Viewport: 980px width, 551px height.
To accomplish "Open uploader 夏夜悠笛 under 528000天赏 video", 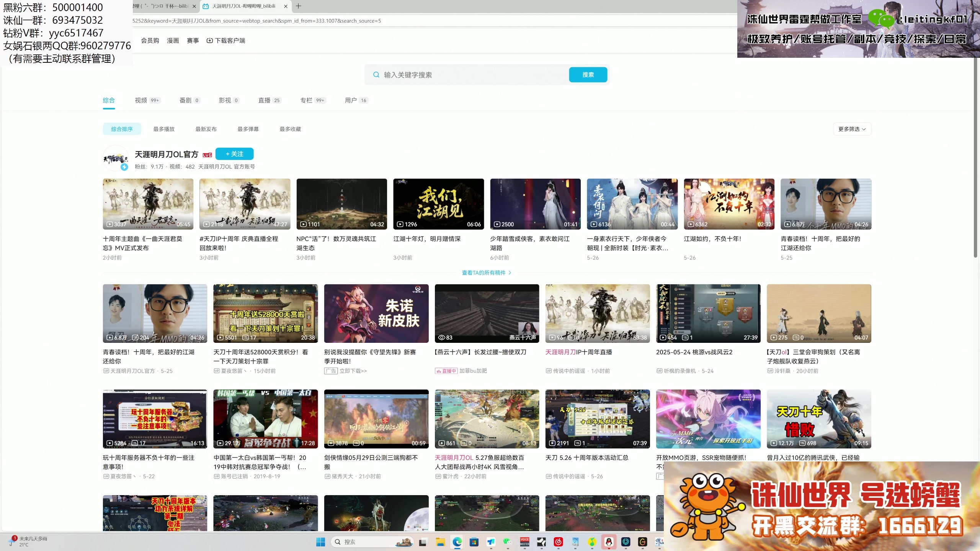I will click(x=234, y=371).
